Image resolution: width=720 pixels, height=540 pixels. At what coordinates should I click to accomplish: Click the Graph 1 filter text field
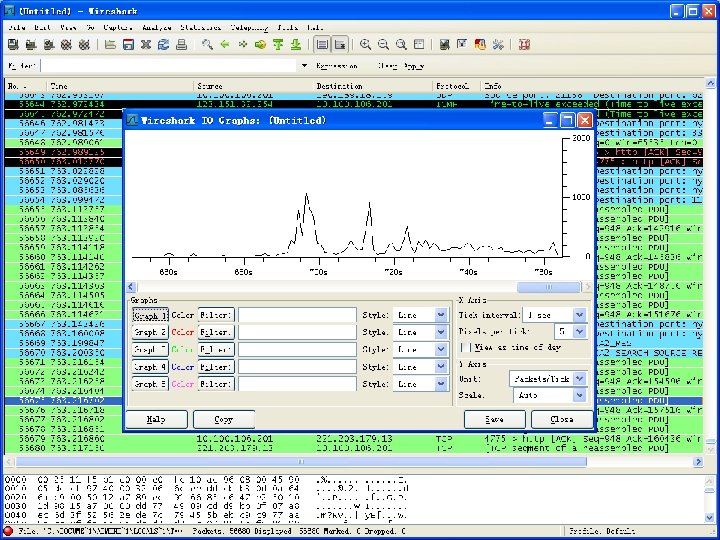[x=297, y=315]
